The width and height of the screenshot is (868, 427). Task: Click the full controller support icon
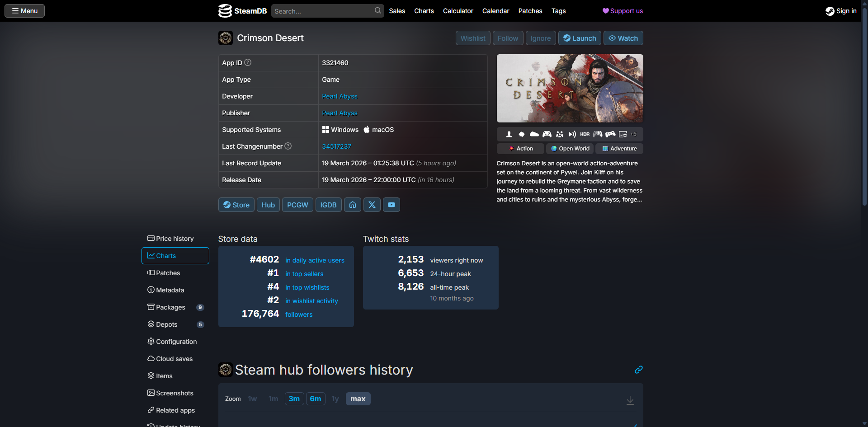coord(547,134)
